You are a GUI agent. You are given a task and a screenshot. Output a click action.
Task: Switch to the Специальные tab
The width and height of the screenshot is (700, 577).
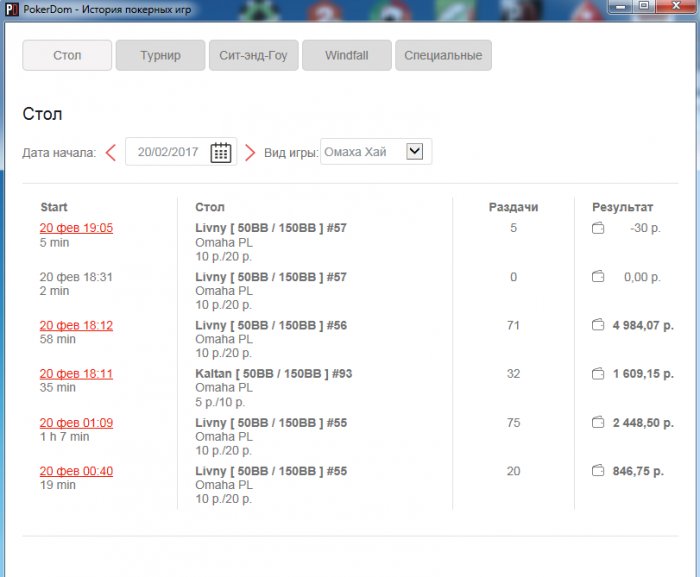pos(443,55)
